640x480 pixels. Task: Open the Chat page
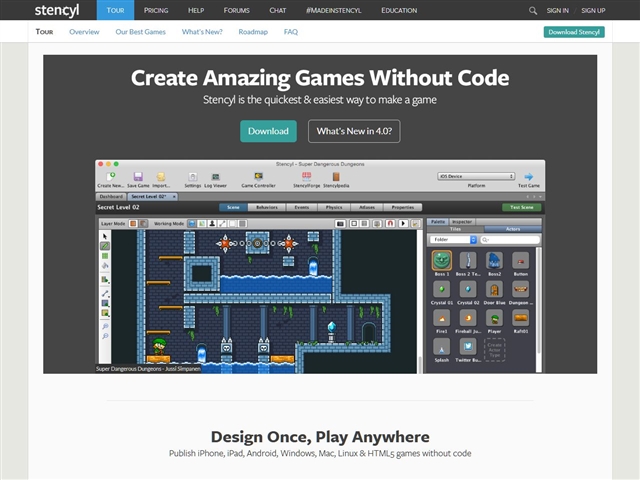pyautogui.click(x=278, y=10)
